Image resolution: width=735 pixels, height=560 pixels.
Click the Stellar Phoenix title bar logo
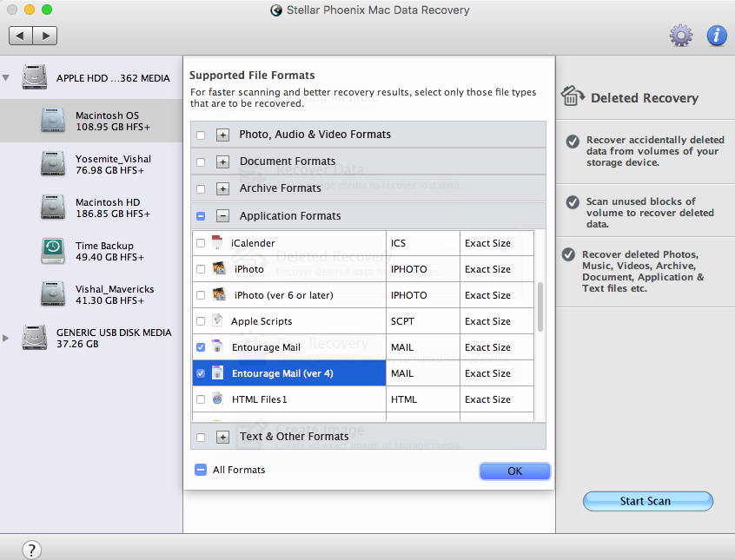pyautogui.click(x=276, y=10)
